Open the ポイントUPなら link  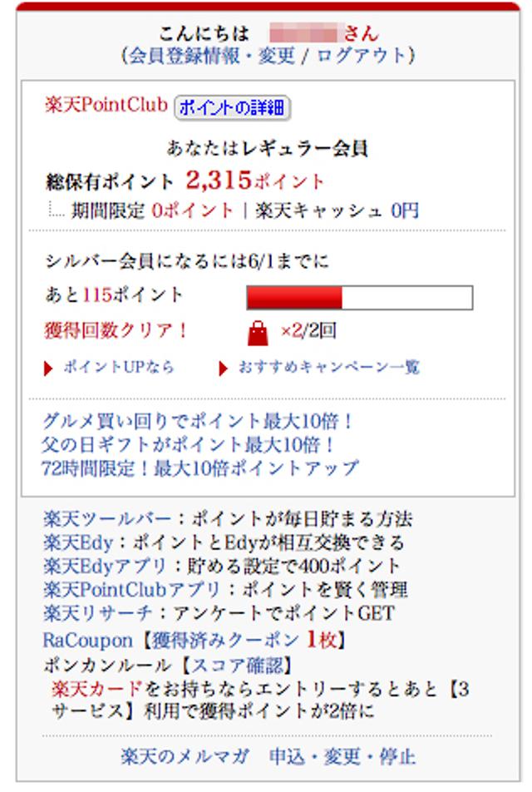click(x=119, y=367)
